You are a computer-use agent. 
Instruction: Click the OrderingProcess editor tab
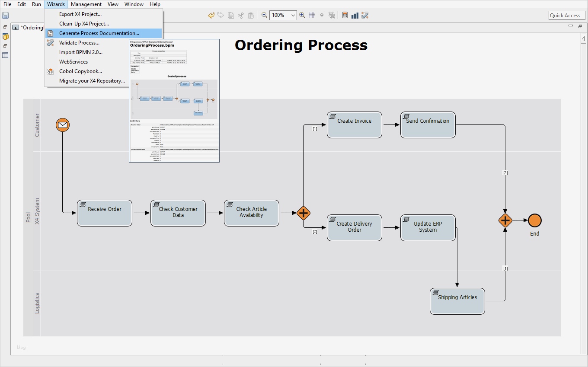[28, 28]
